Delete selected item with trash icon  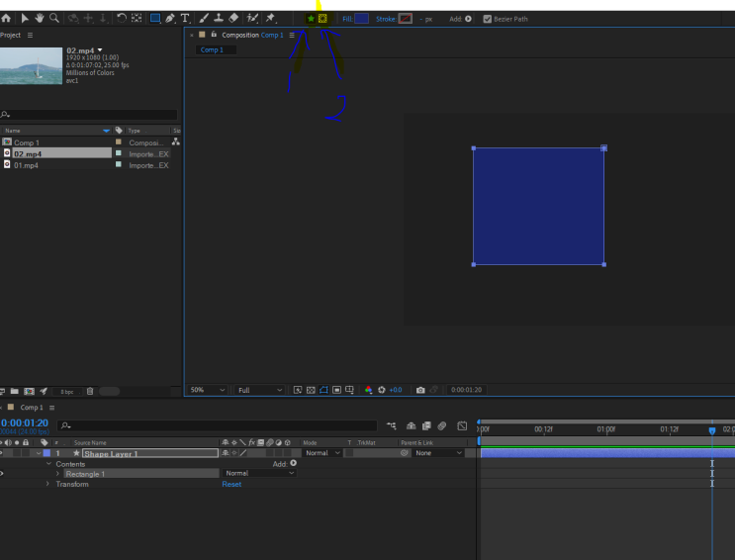(x=90, y=392)
